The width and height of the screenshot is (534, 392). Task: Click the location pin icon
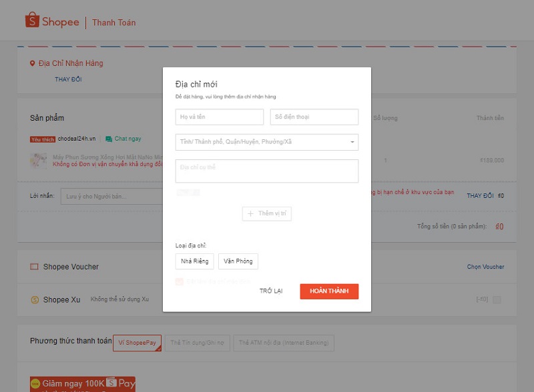pos(32,63)
